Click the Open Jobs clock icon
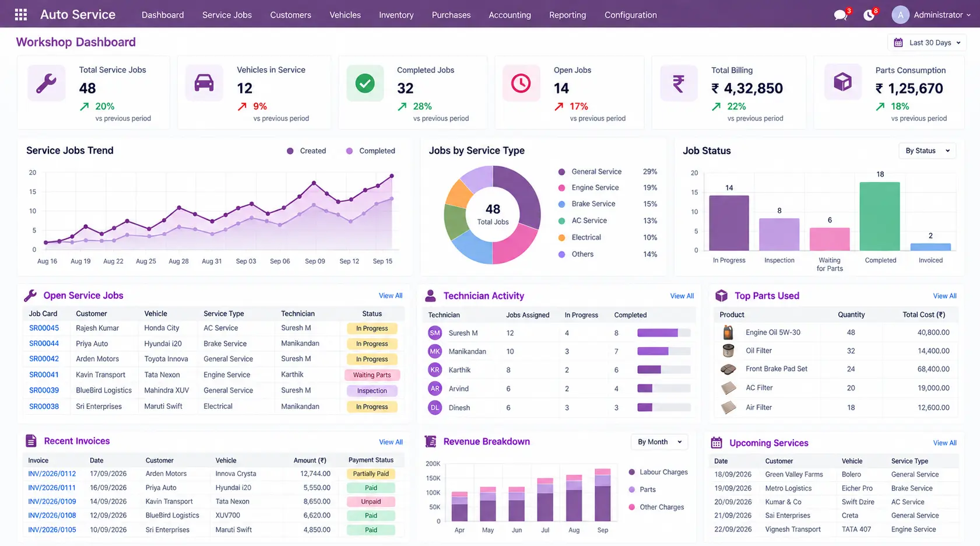The height and width of the screenshot is (546, 980). [x=521, y=83]
